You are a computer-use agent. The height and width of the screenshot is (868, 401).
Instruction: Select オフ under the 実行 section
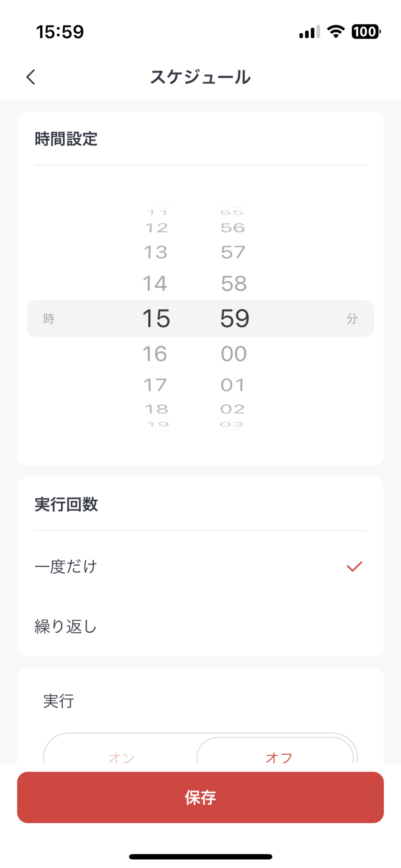281,758
